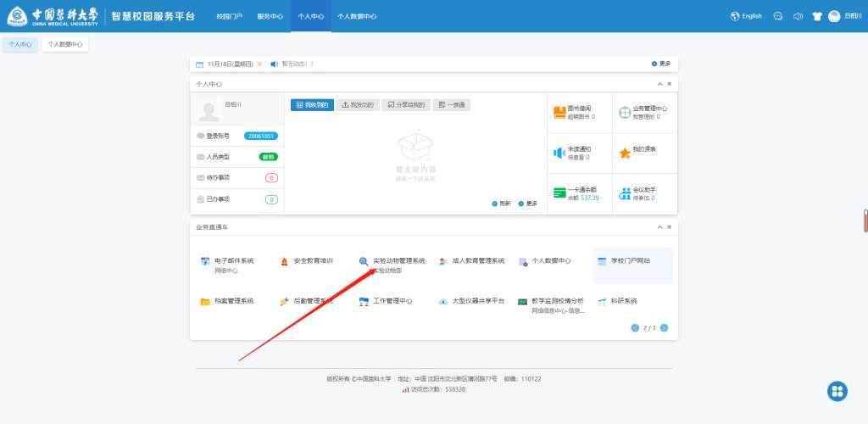Open 实验动物管理系统 magnifier icon
The height and width of the screenshot is (424, 868).
(364, 262)
